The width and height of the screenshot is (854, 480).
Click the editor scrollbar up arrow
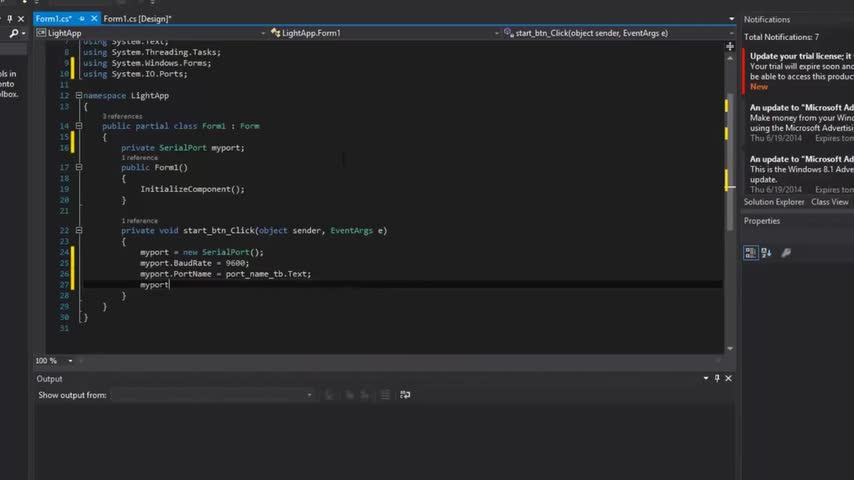(x=730, y=58)
